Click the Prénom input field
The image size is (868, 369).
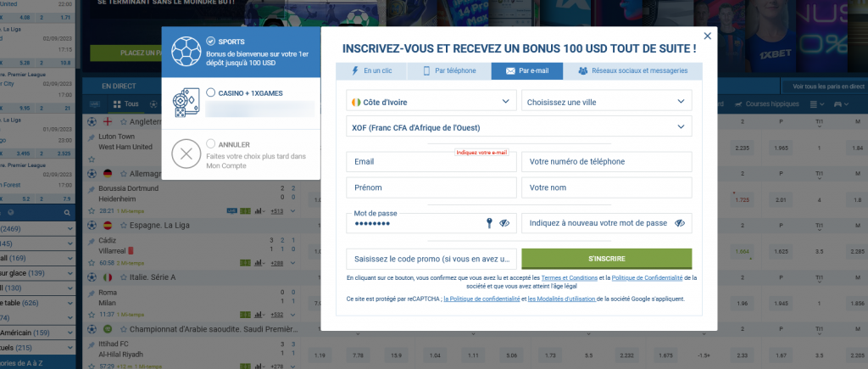[x=431, y=187]
